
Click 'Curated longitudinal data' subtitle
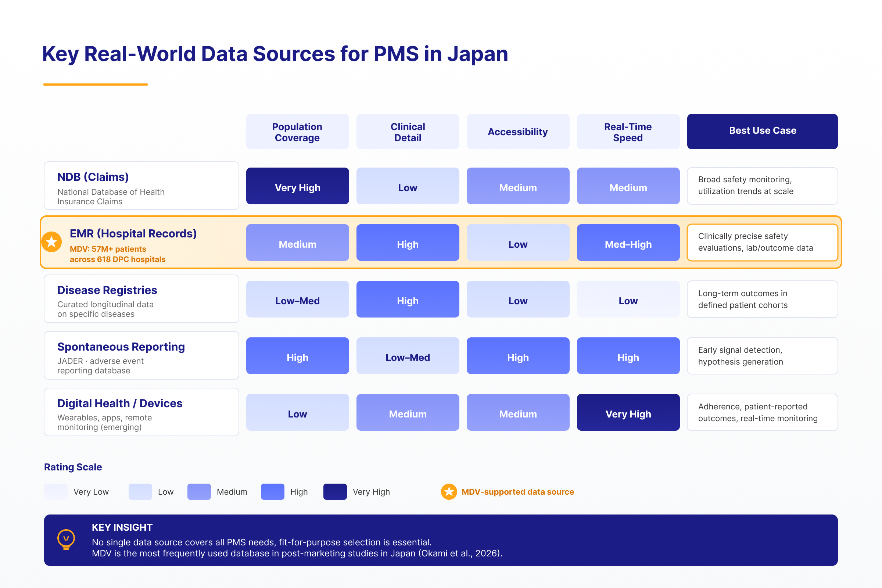(105, 309)
